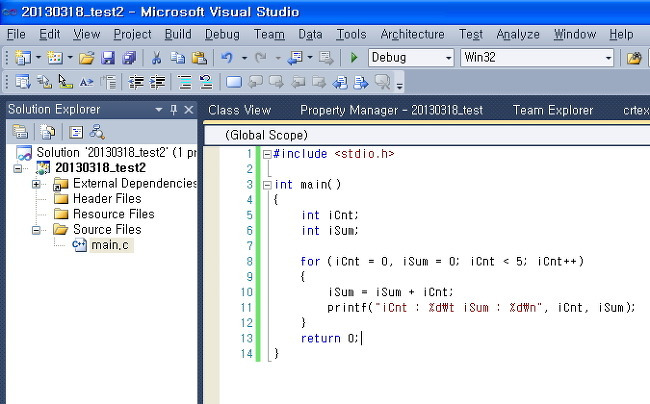Open the Add New Item dropdown arrow
650x404 pixels.
click(70, 58)
